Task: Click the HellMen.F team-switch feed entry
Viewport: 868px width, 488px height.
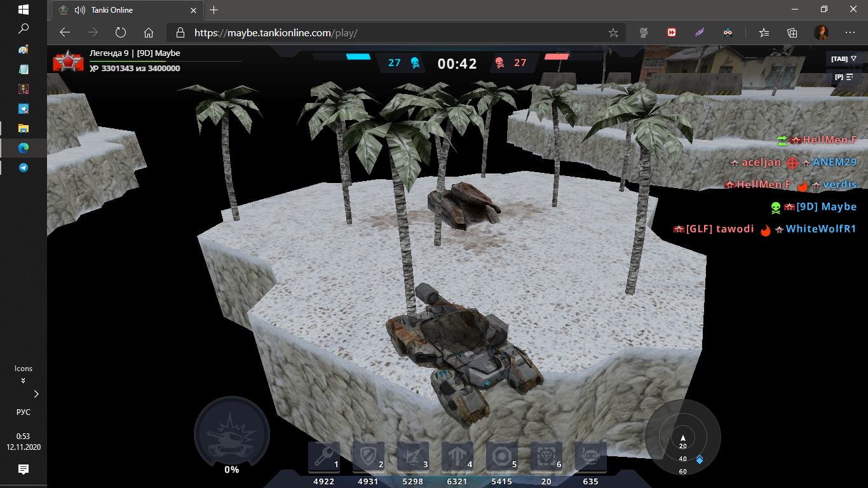Action: coord(817,140)
